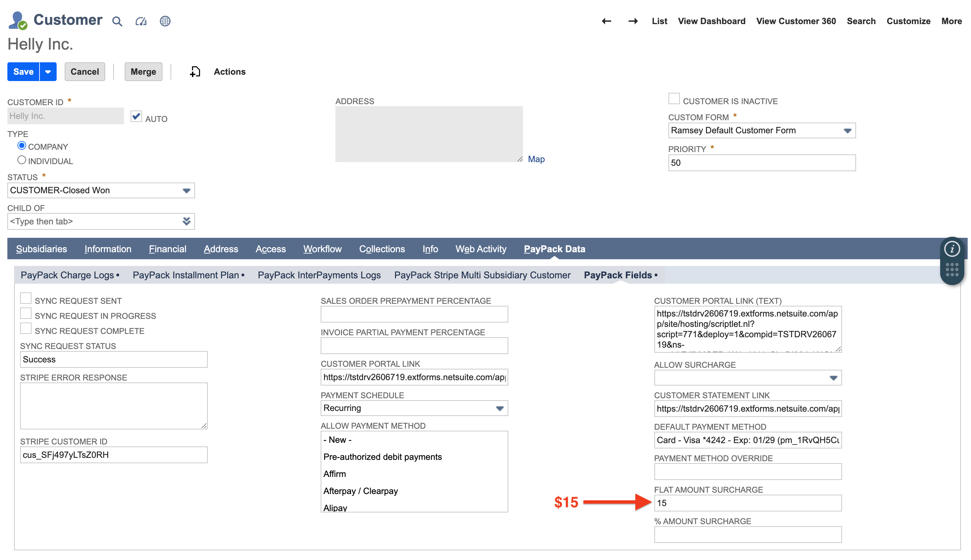Screen dimensions: 971x560
Task: Tick the Sync Request Sent checkbox
Action: (x=26, y=298)
